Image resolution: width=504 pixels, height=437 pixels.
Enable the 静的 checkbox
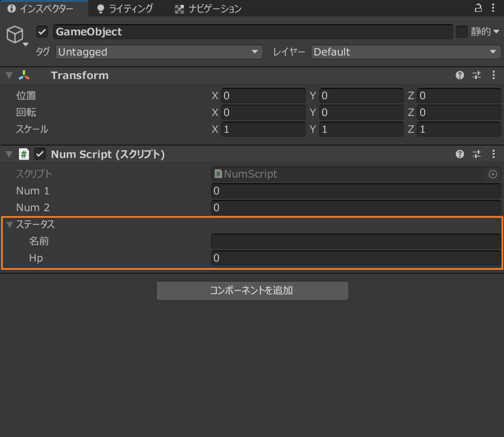[461, 31]
